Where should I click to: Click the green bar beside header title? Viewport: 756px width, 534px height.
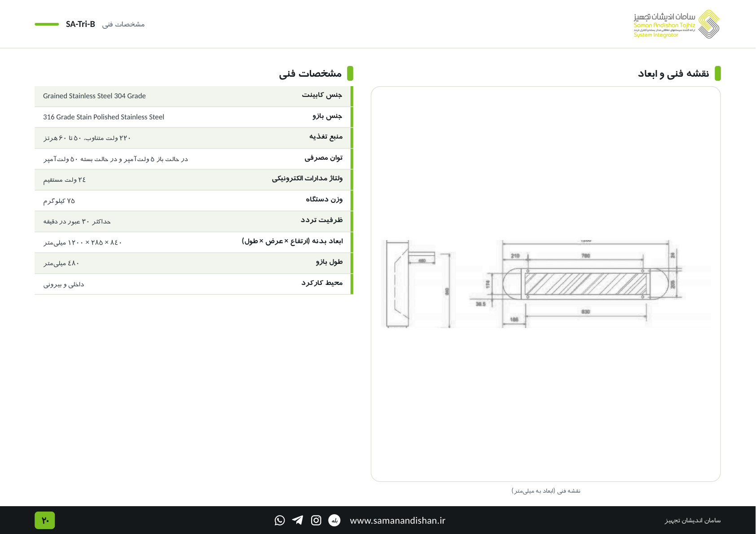pos(47,24)
